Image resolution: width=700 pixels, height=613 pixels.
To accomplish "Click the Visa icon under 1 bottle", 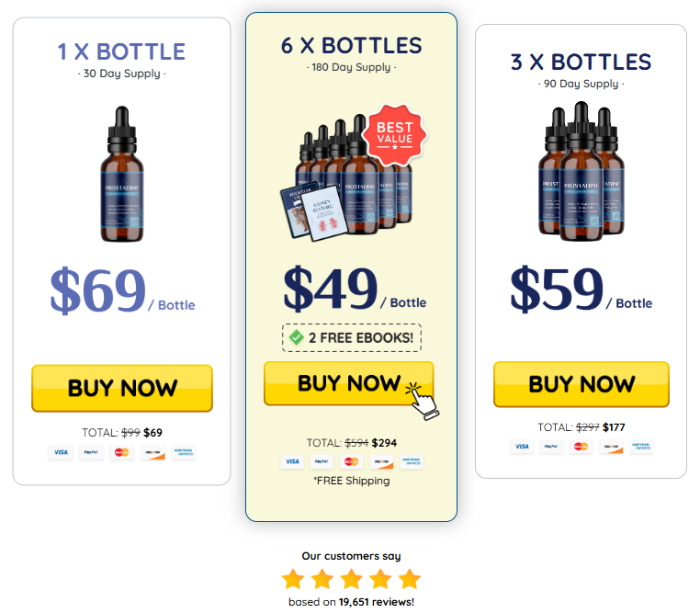I will [62, 452].
